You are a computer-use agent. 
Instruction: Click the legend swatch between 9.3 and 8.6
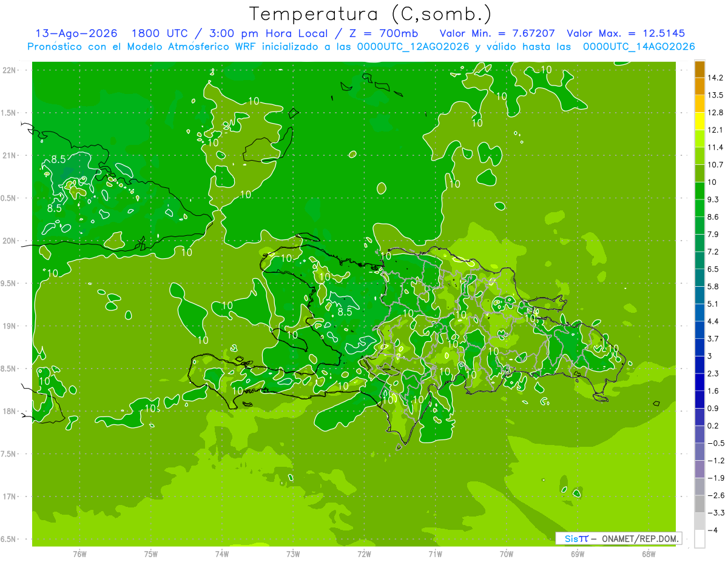coord(699,209)
